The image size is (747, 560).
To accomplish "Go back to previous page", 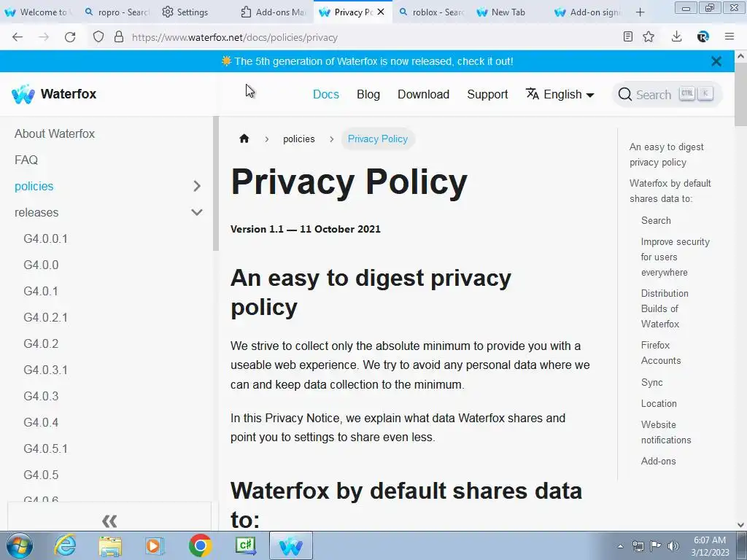I will pos(18,37).
